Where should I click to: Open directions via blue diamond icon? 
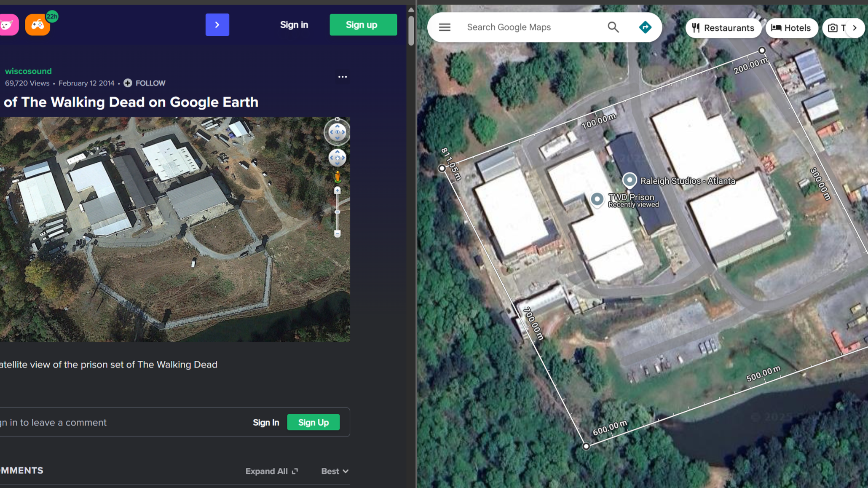pos(645,27)
